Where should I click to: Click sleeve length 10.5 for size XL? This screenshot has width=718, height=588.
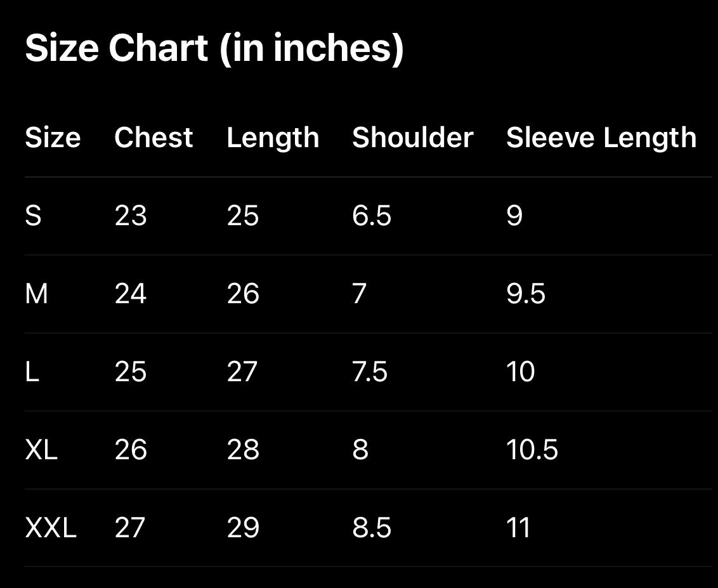[532, 450]
